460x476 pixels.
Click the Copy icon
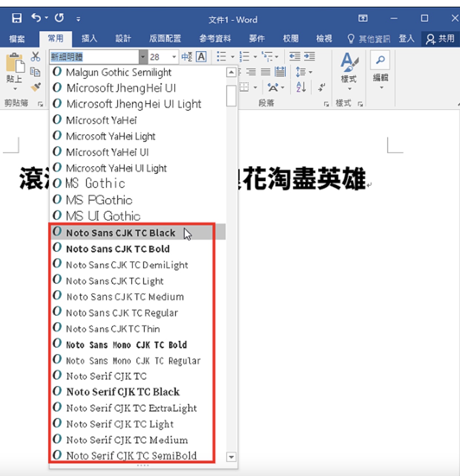36,72
